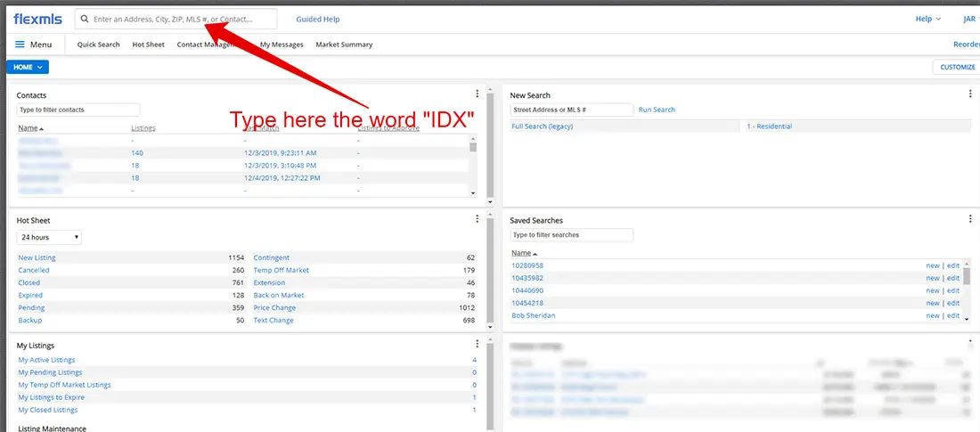
Task: Open the Guided Help link
Action: (317, 19)
